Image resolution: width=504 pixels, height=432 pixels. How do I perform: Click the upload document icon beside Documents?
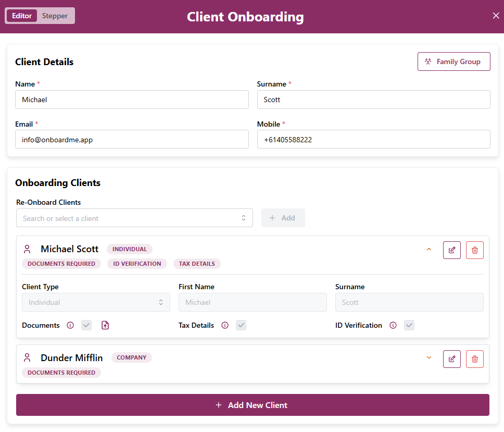point(105,325)
